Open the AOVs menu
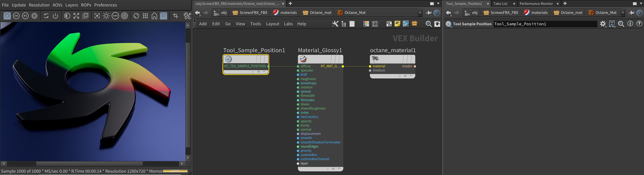The image size is (644, 175). pyautogui.click(x=57, y=5)
